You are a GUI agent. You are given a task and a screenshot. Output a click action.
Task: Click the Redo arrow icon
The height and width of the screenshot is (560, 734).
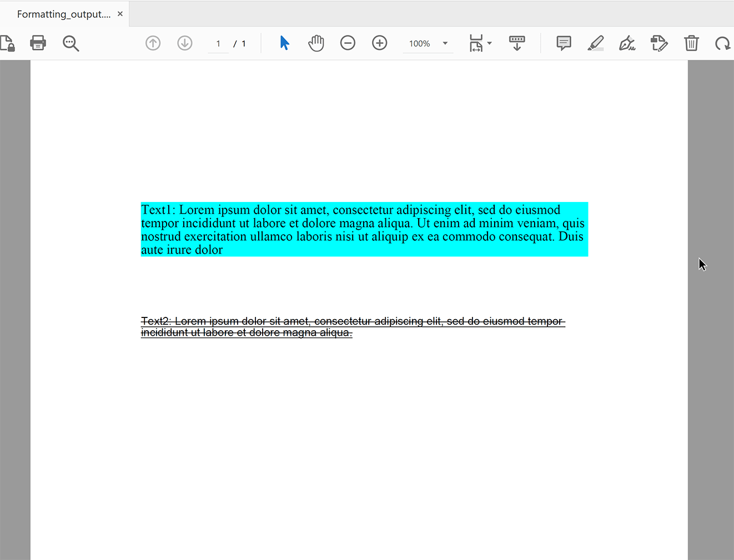[x=723, y=43]
